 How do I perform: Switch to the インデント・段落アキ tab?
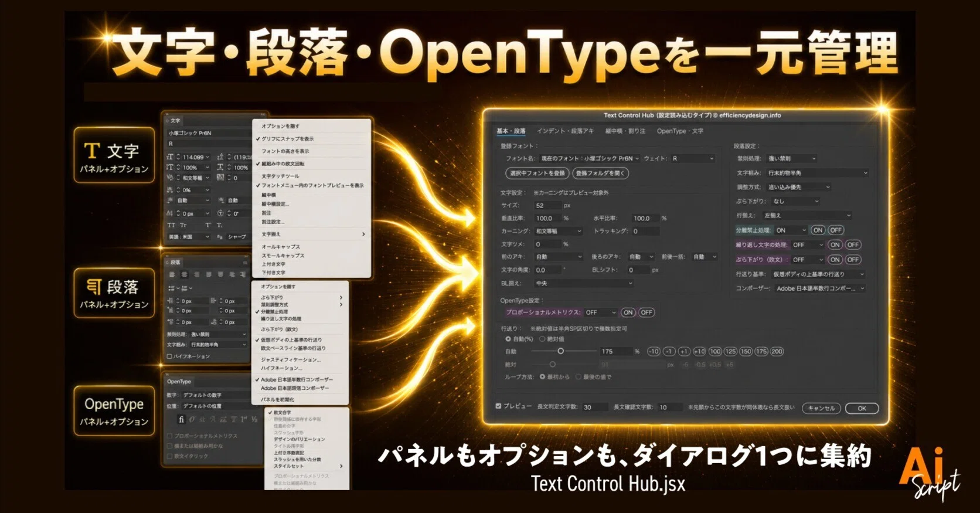[x=565, y=131]
